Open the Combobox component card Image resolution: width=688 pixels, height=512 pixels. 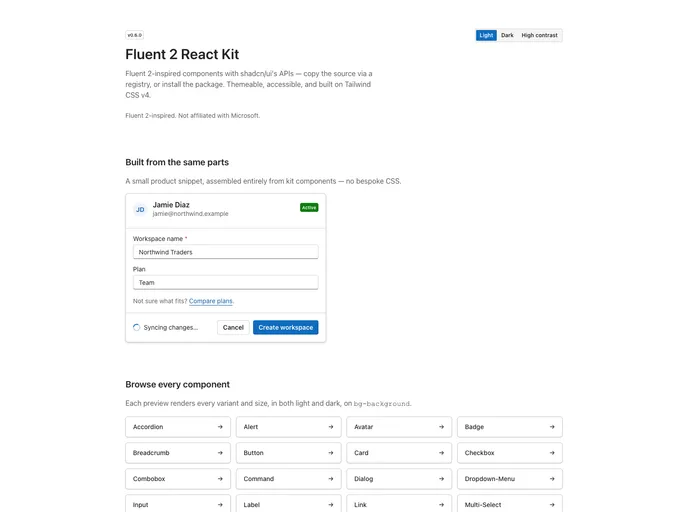[178, 479]
